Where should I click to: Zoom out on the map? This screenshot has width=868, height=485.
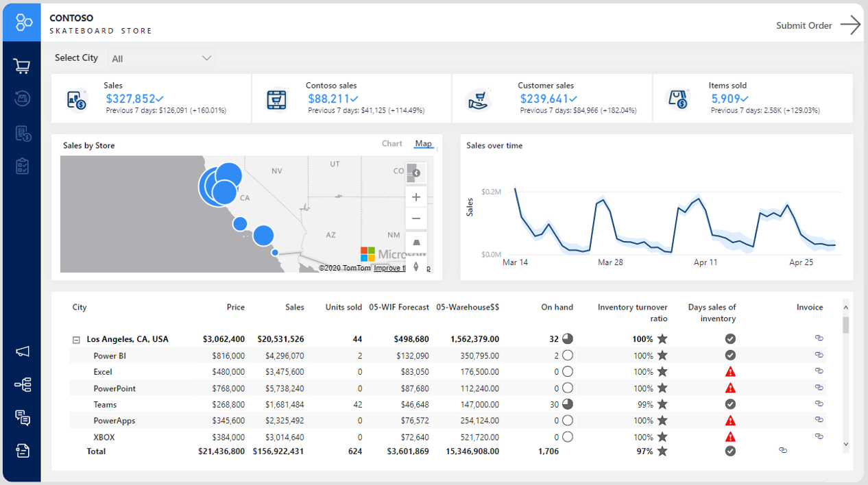[416, 219]
